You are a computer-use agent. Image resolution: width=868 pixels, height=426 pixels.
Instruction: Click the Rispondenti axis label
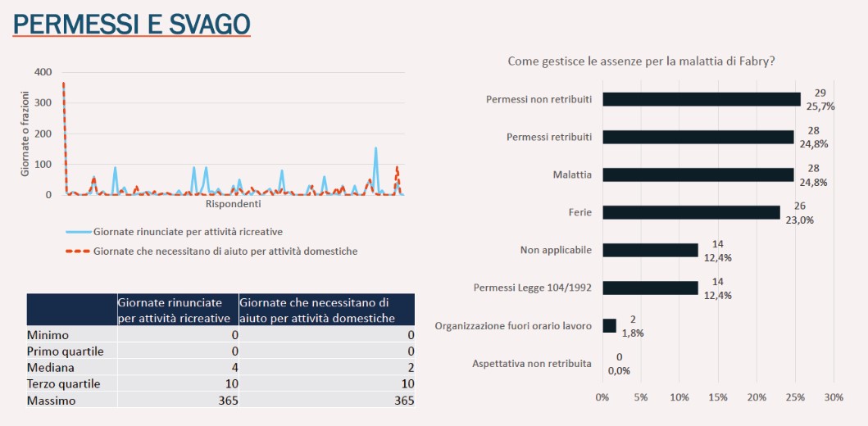coord(233,204)
